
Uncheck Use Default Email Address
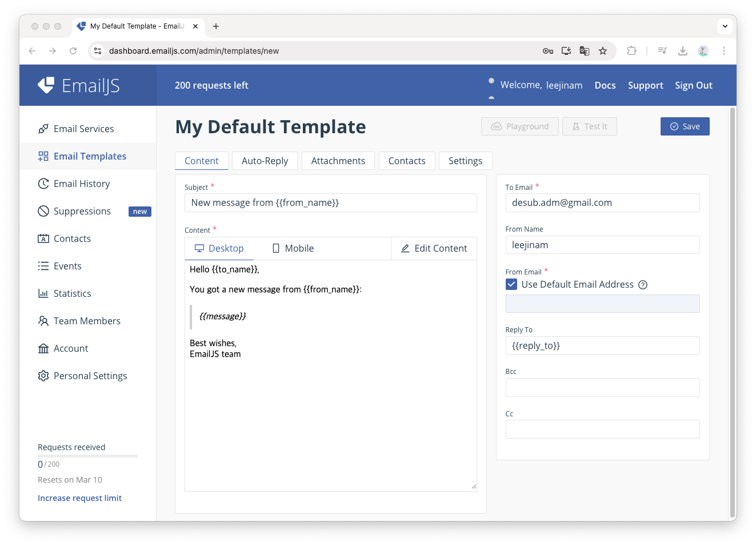tap(511, 284)
